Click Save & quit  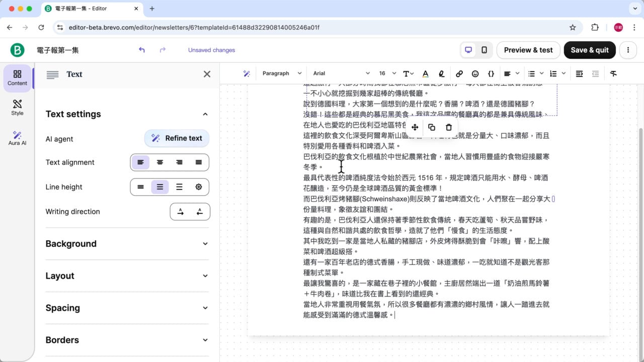(x=589, y=50)
